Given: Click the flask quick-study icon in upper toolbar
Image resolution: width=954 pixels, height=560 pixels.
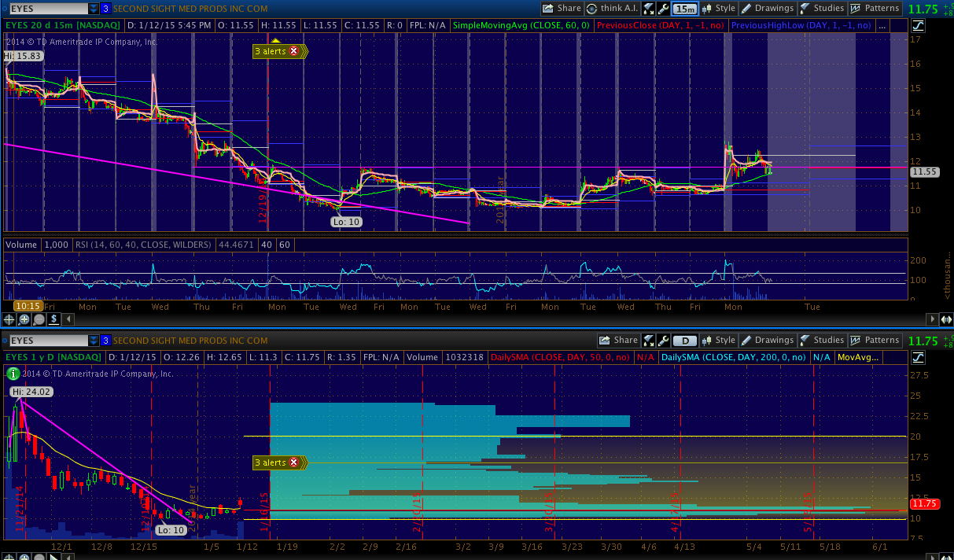Looking at the screenshot, I should pyautogui.click(x=649, y=9).
